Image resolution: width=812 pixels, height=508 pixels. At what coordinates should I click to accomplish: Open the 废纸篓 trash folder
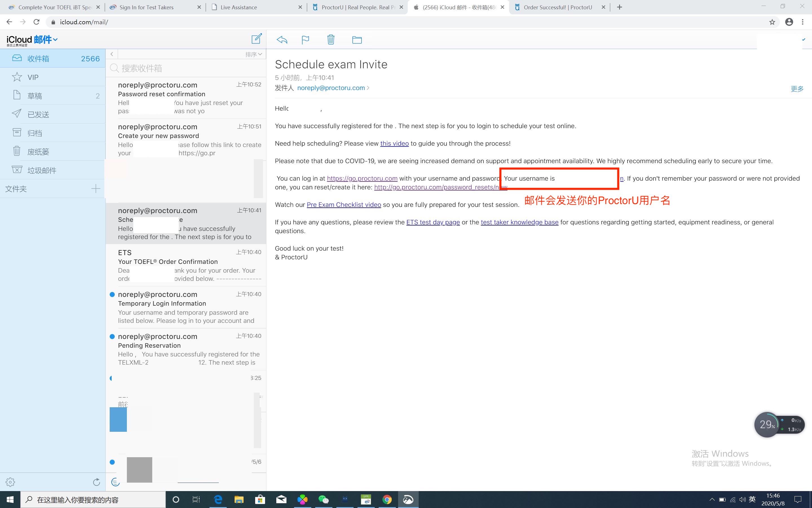pyautogui.click(x=53, y=152)
